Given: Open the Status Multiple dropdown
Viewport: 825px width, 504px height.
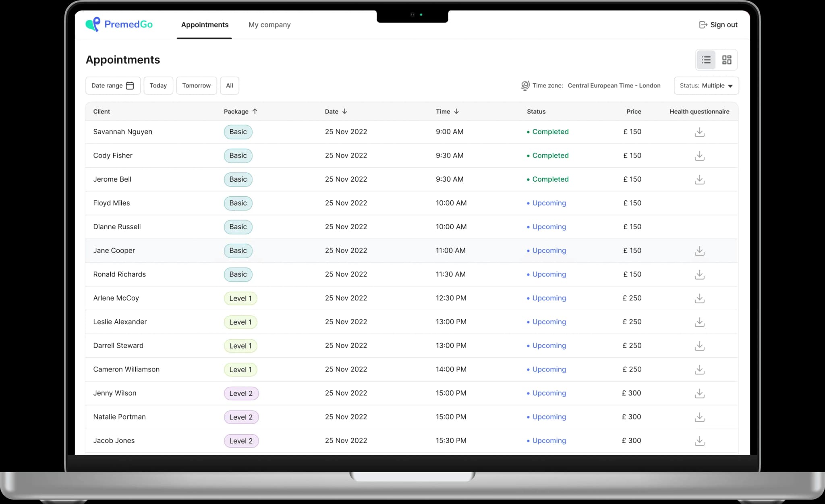Looking at the screenshot, I should 706,85.
